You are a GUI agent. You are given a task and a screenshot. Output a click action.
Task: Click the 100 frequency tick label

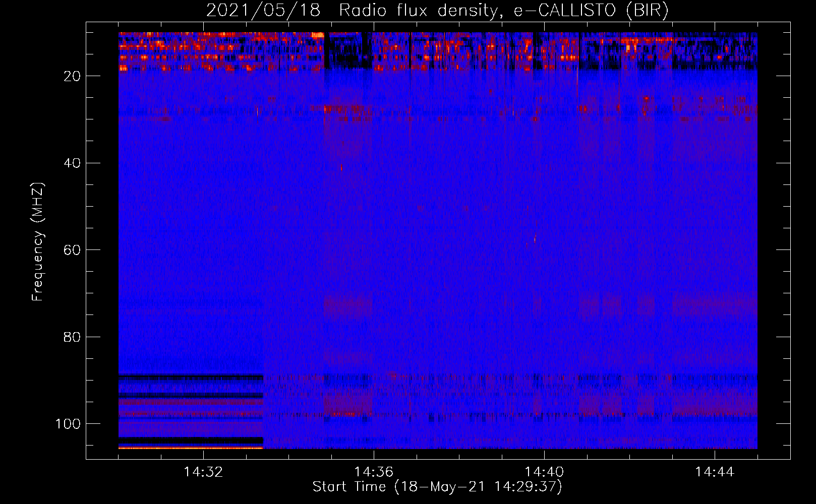pos(68,424)
